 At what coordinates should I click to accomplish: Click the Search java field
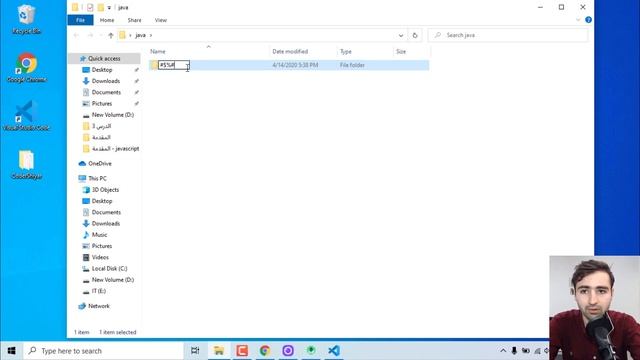coord(508,36)
